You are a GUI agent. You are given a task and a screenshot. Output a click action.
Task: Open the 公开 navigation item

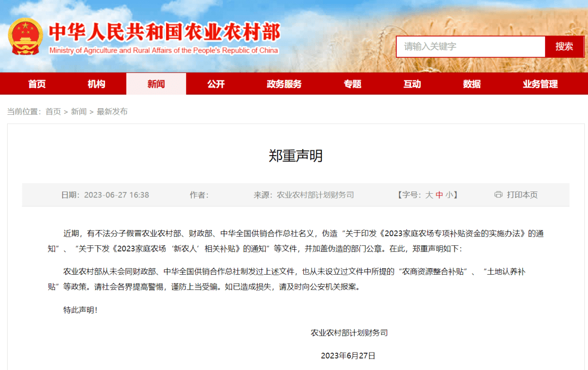(x=216, y=84)
